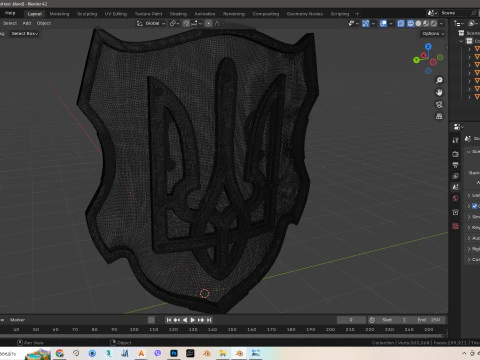Toggle the camera view icon
Viewport: 480px width, 360px height.
click(439, 104)
